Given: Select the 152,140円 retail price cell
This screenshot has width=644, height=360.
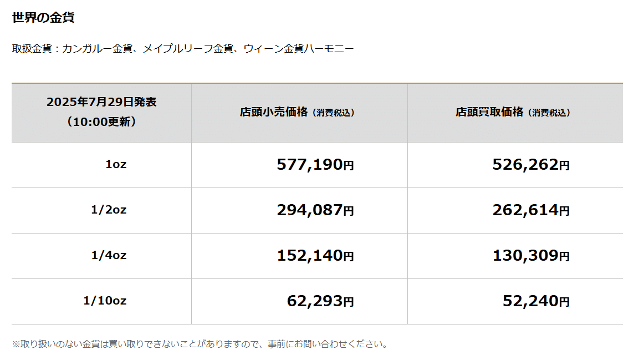Looking at the screenshot, I should 315,256.
